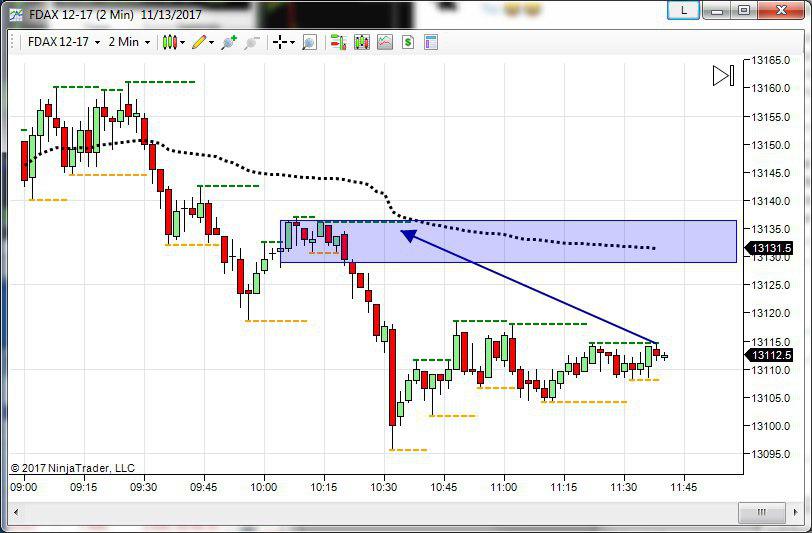The height and width of the screenshot is (533, 812).
Task: Open the Strategies dollar sign icon
Action: tap(408, 42)
